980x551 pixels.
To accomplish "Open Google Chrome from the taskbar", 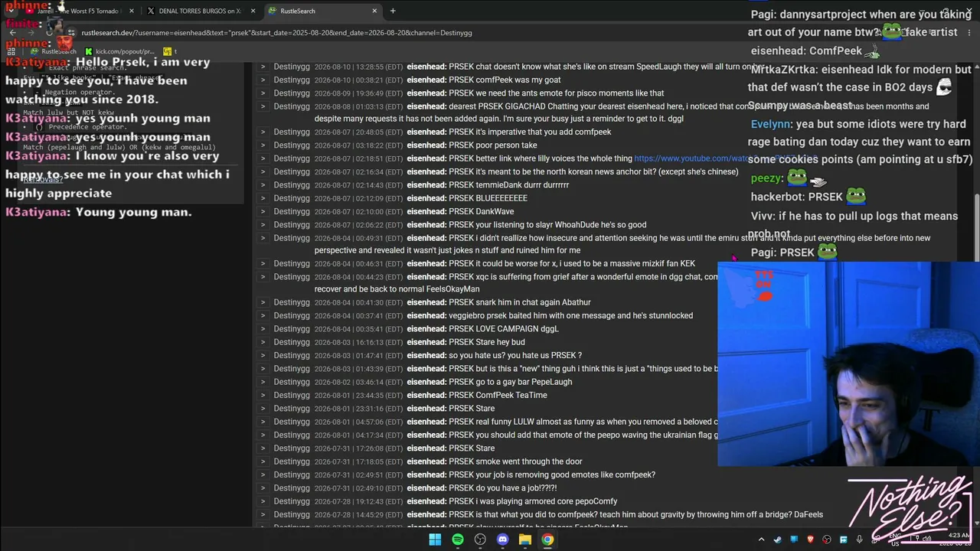I will click(547, 540).
